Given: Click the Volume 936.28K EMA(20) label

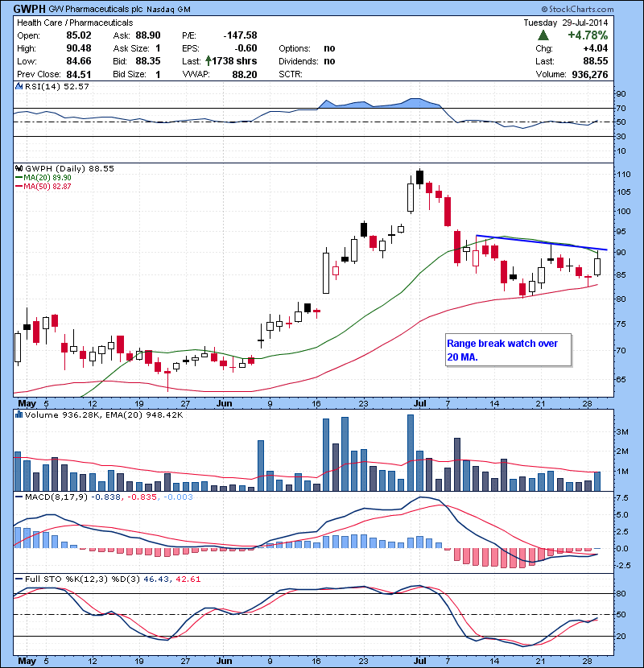Looking at the screenshot, I should point(104,414).
